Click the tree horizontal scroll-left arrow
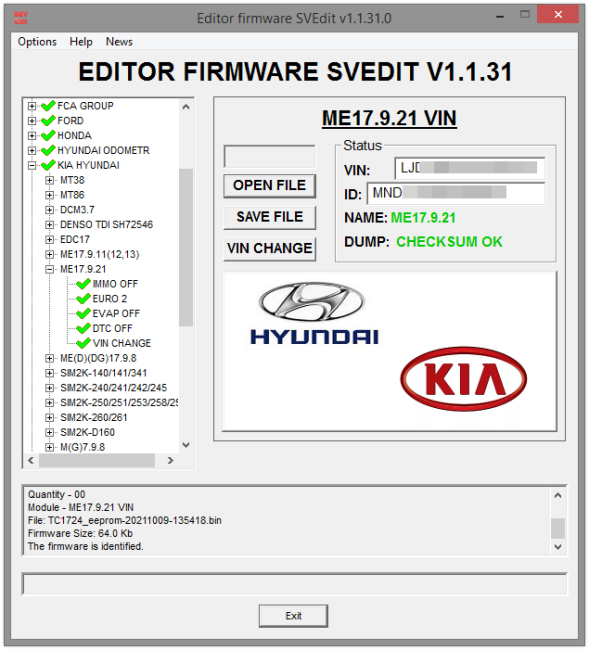Screen dimensions: 589x650 tap(31, 460)
